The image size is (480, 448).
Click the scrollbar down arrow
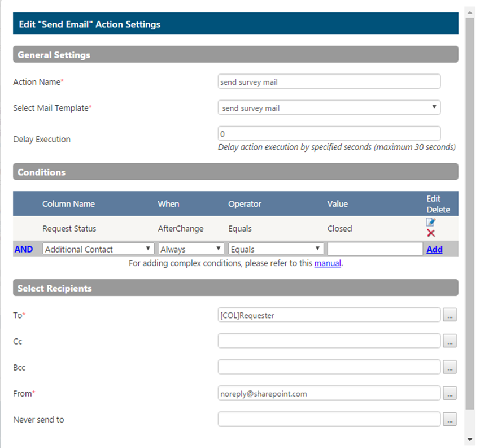(x=470, y=440)
